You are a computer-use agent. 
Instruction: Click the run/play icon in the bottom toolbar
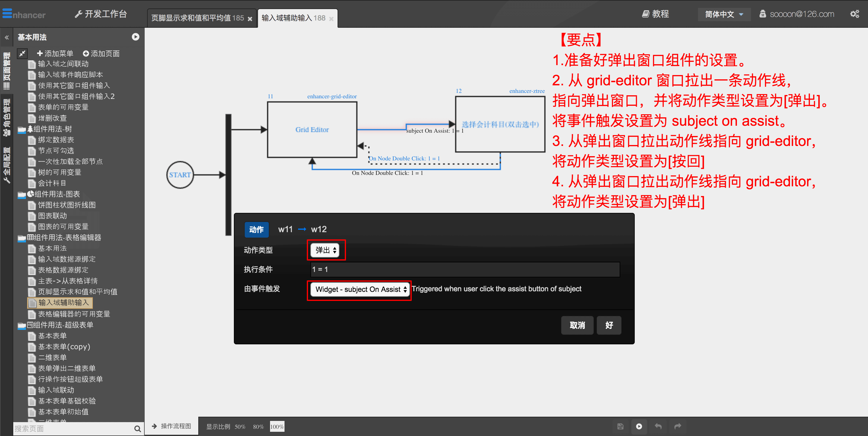coord(639,426)
